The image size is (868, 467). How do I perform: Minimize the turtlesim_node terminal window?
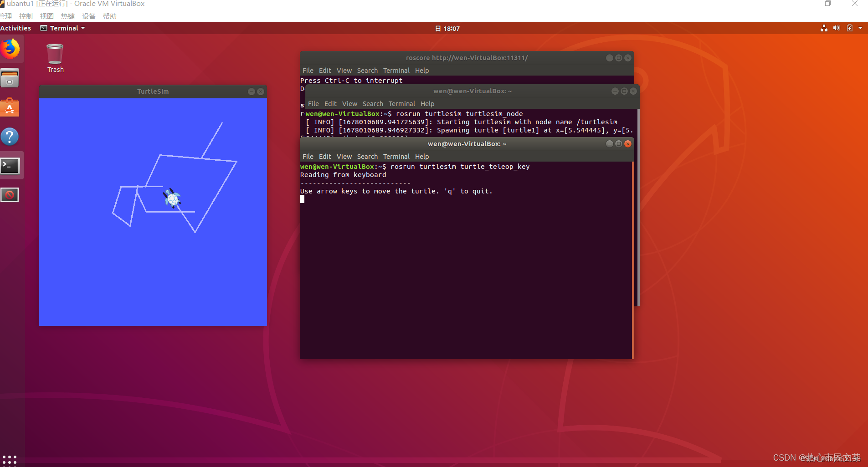pos(615,91)
